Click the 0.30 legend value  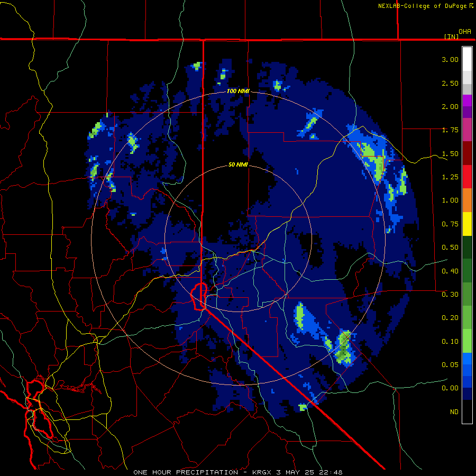450,295
